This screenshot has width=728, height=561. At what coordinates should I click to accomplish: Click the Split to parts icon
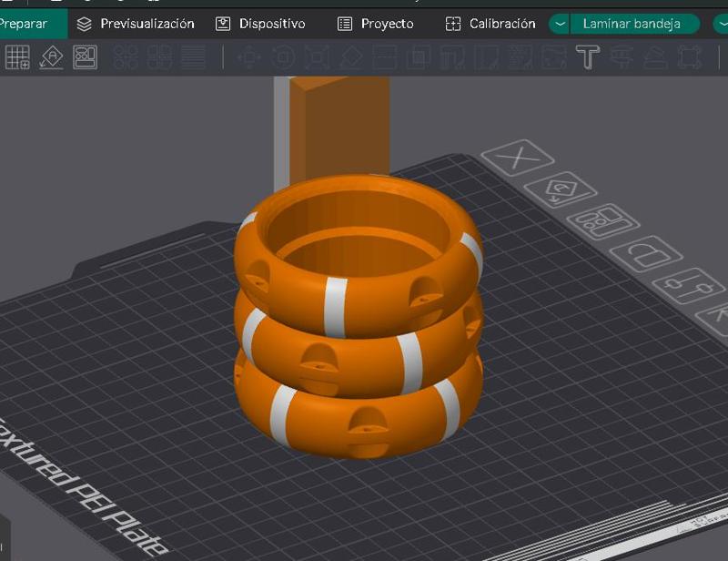pyautogui.click(x=159, y=57)
